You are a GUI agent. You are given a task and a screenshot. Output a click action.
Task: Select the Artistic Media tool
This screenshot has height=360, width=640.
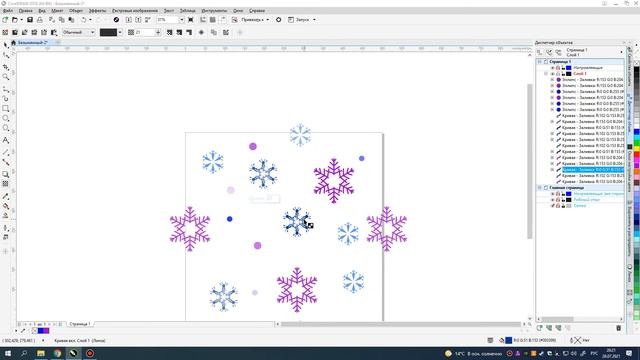pyautogui.click(x=5, y=98)
